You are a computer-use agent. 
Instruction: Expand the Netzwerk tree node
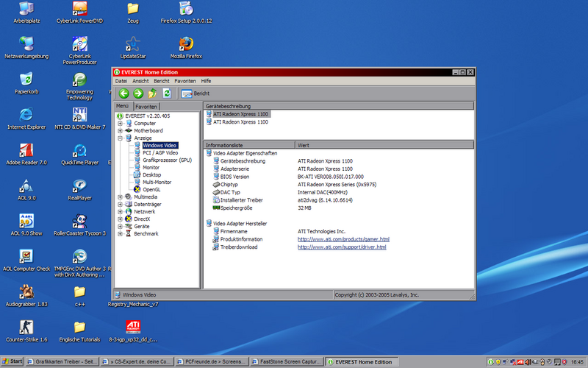coord(120,212)
